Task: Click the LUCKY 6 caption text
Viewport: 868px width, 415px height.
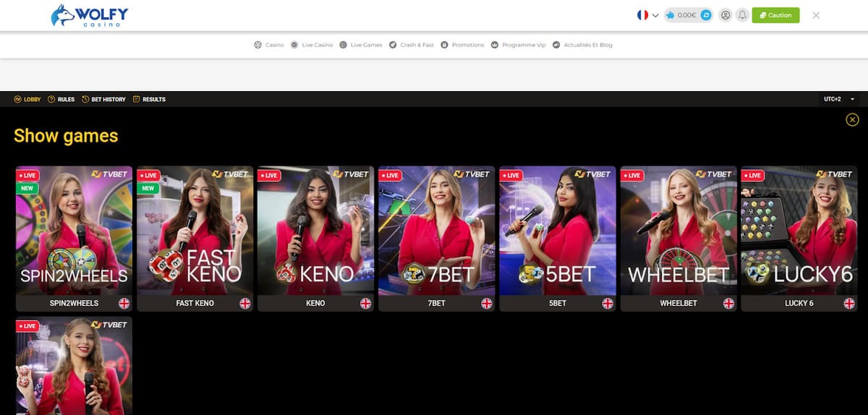Action: [x=799, y=303]
